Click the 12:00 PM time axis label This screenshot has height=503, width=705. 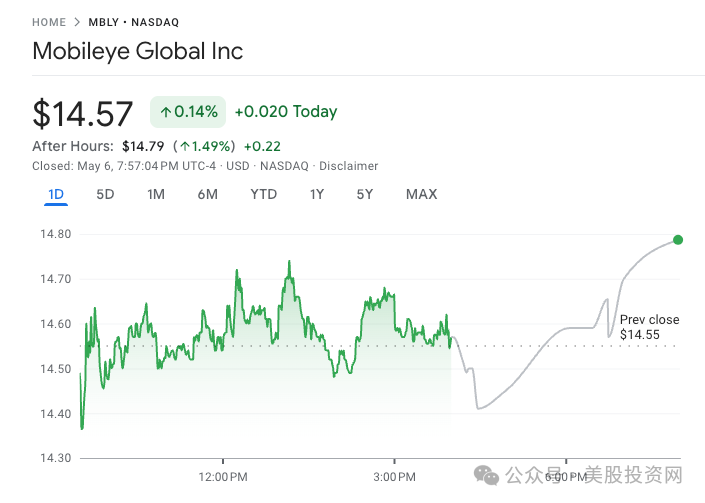tap(222, 475)
